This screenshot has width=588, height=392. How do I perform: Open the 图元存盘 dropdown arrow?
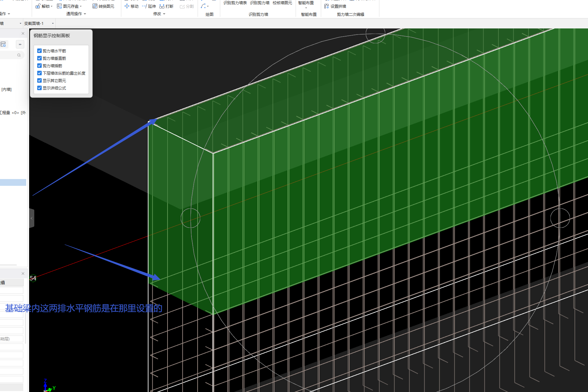tap(81, 6)
